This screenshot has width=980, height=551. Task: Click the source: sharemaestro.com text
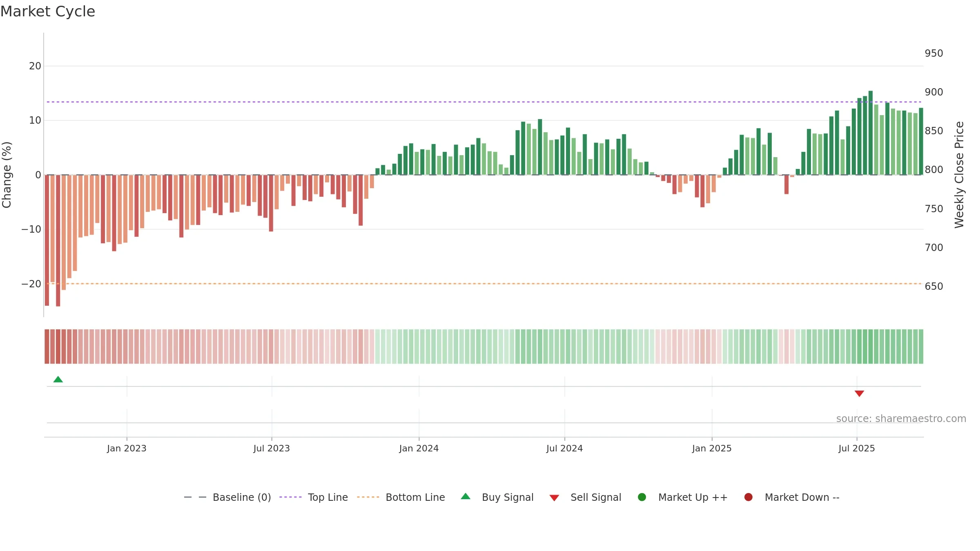(x=901, y=418)
